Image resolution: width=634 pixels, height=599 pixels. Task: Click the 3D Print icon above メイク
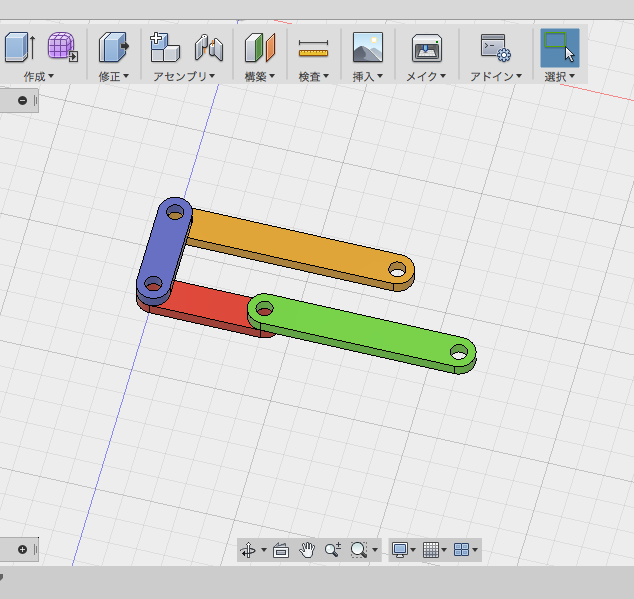[427, 48]
